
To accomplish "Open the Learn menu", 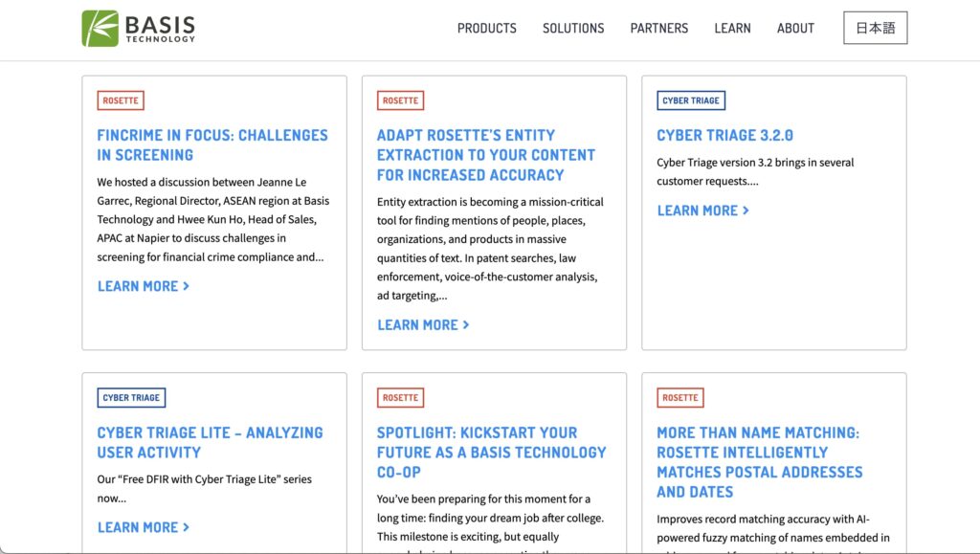I will tap(732, 29).
